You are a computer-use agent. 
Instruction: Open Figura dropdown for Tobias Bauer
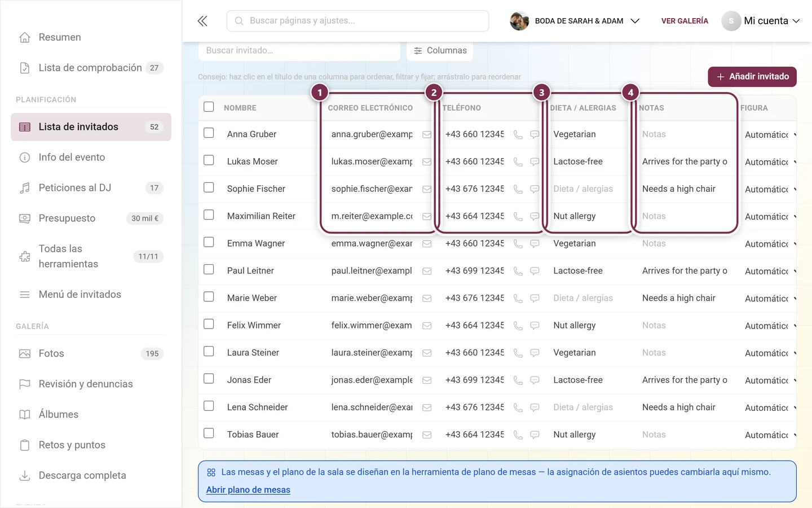[770, 435]
